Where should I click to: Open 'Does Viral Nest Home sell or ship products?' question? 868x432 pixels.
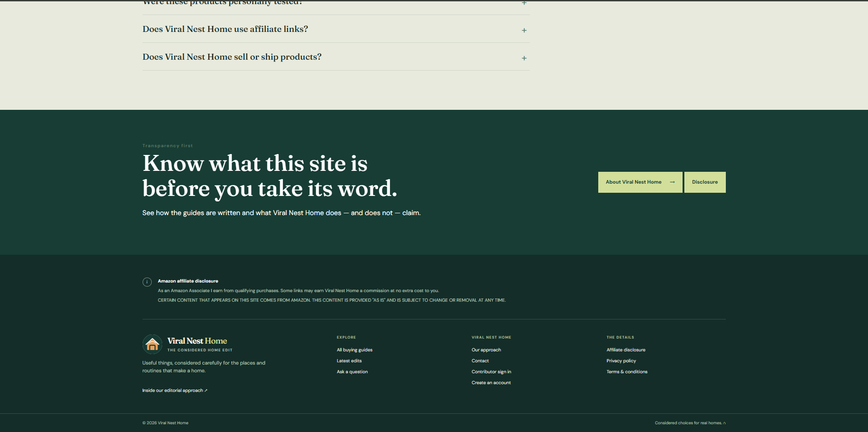tap(336, 57)
